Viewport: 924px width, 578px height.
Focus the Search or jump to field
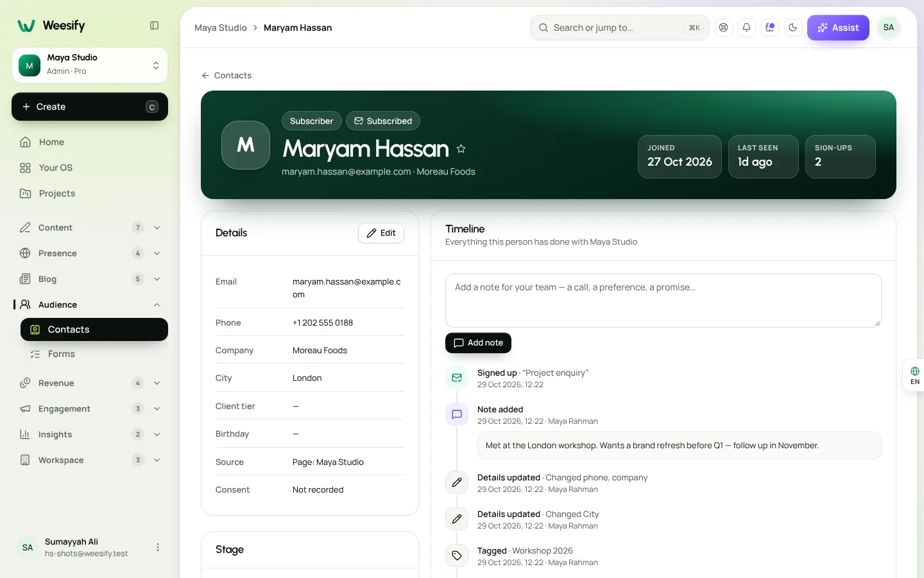(619, 28)
